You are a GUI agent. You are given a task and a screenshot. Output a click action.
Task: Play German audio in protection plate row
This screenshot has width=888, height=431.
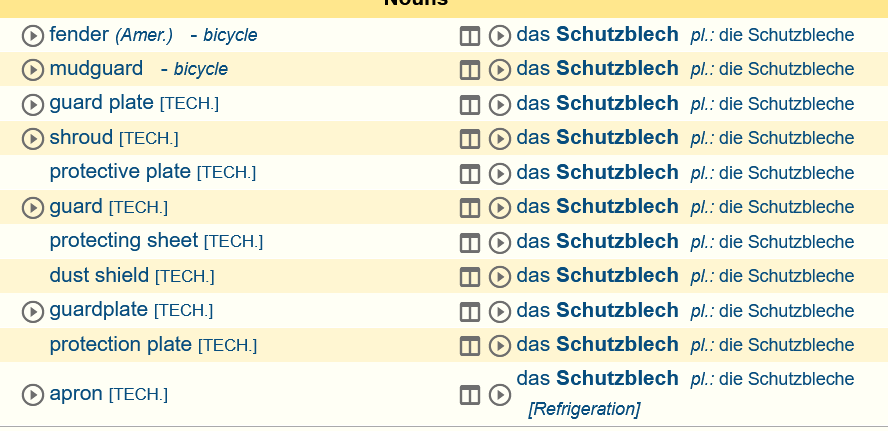(x=500, y=345)
